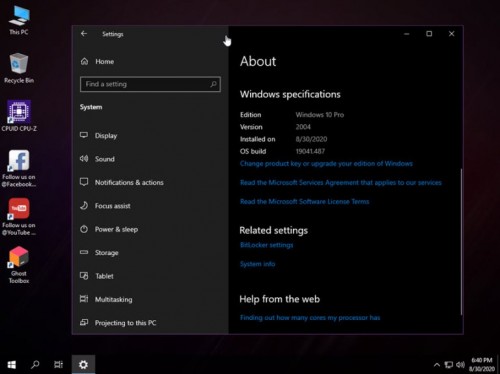
Task: Click the Home house icon in Settings
Action: 84,61
